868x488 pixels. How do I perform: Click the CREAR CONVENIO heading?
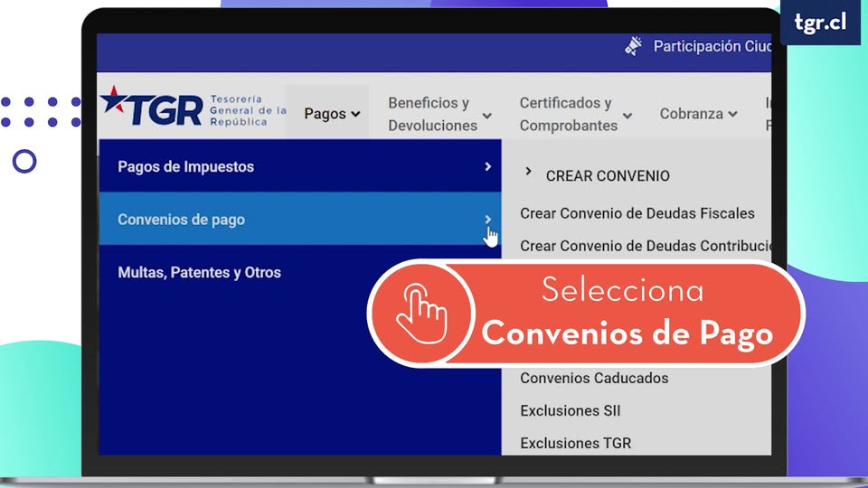coord(608,176)
